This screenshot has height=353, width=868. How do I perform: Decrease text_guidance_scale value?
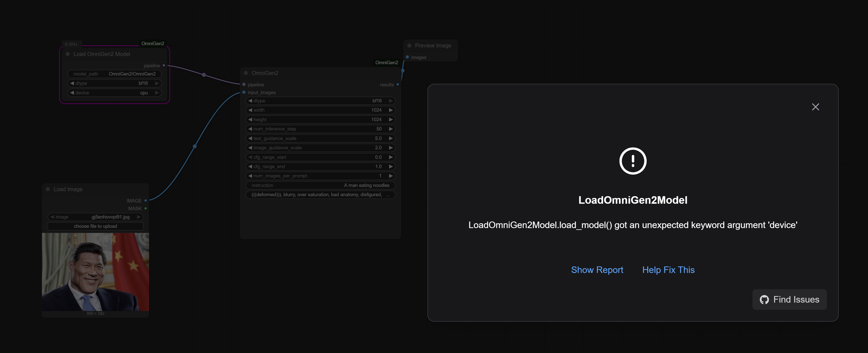pos(250,138)
